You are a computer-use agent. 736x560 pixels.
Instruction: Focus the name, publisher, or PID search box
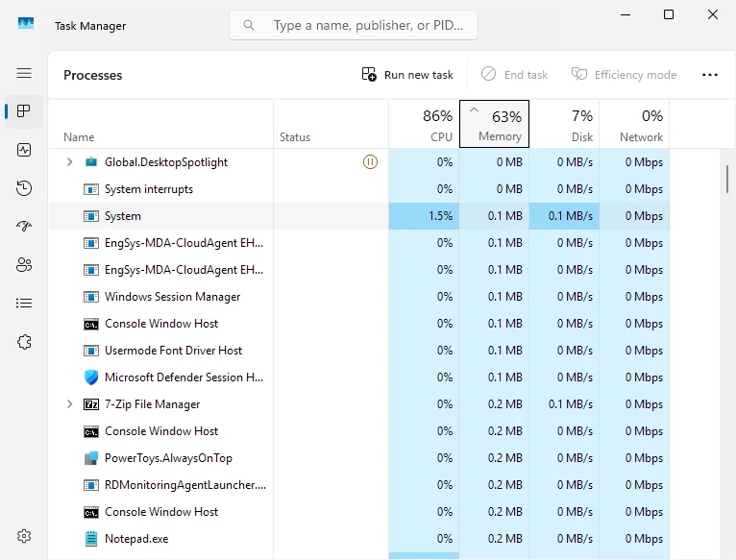click(x=354, y=25)
